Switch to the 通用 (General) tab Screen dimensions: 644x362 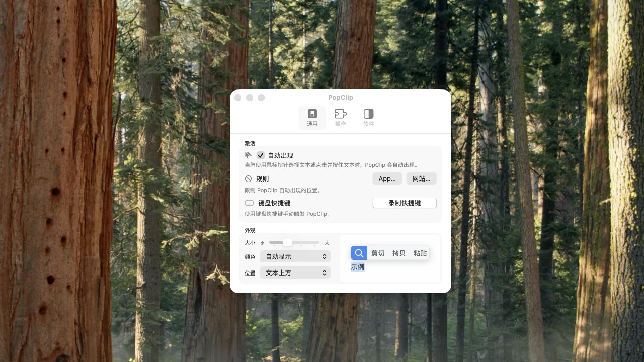pos(312,117)
